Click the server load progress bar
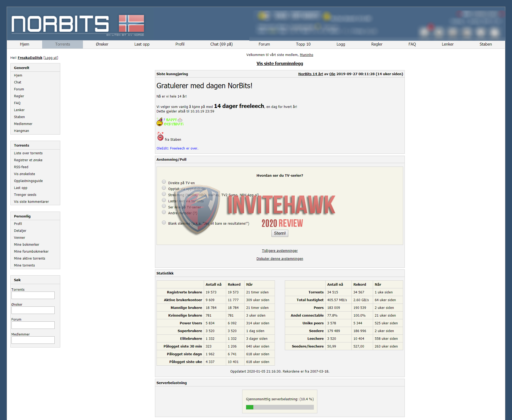512x420 pixels. pos(280,407)
